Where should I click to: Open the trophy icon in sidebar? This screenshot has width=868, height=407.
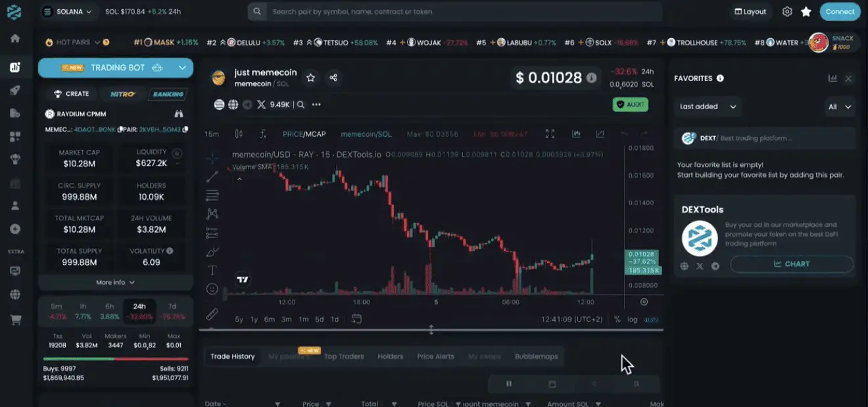click(x=14, y=158)
